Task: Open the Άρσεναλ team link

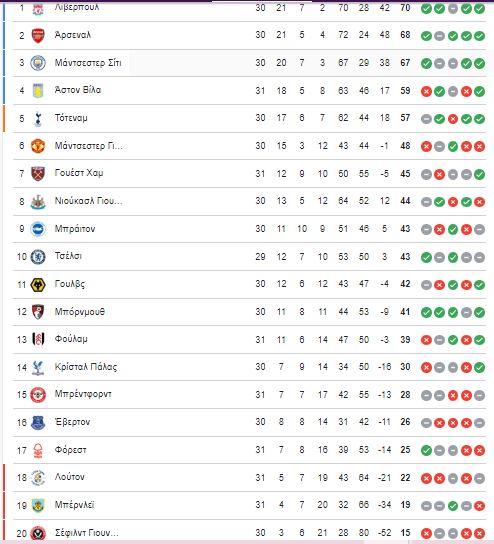Action: click(x=73, y=35)
